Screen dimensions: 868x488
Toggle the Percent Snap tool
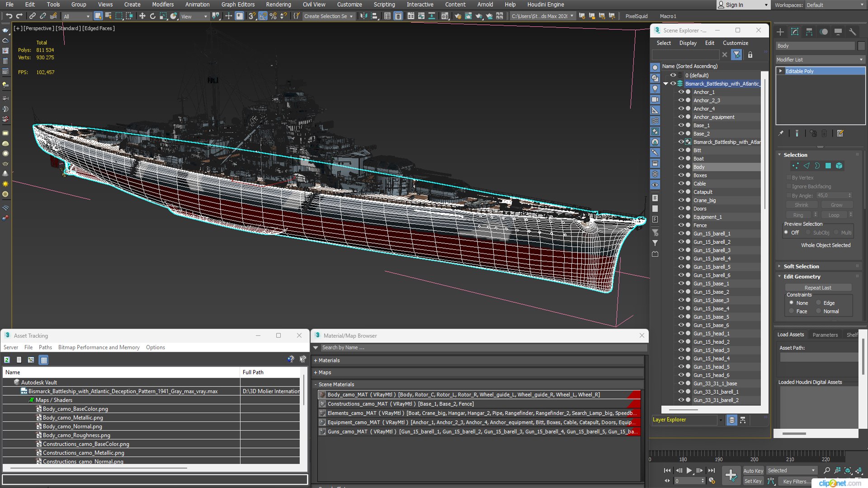pyautogui.click(x=273, y=16)
